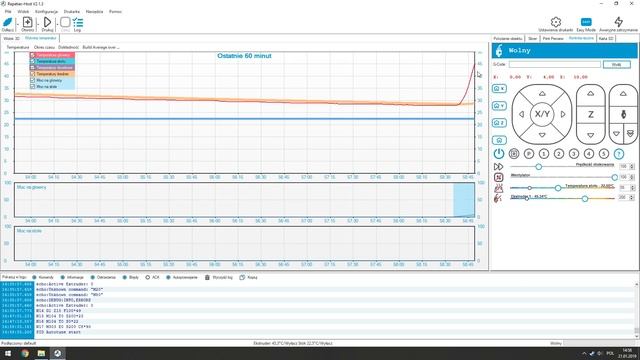Move Y axis down arrow in X/Y pad
Viewport: 640px width, 360px height.
[x=542, y=135]
